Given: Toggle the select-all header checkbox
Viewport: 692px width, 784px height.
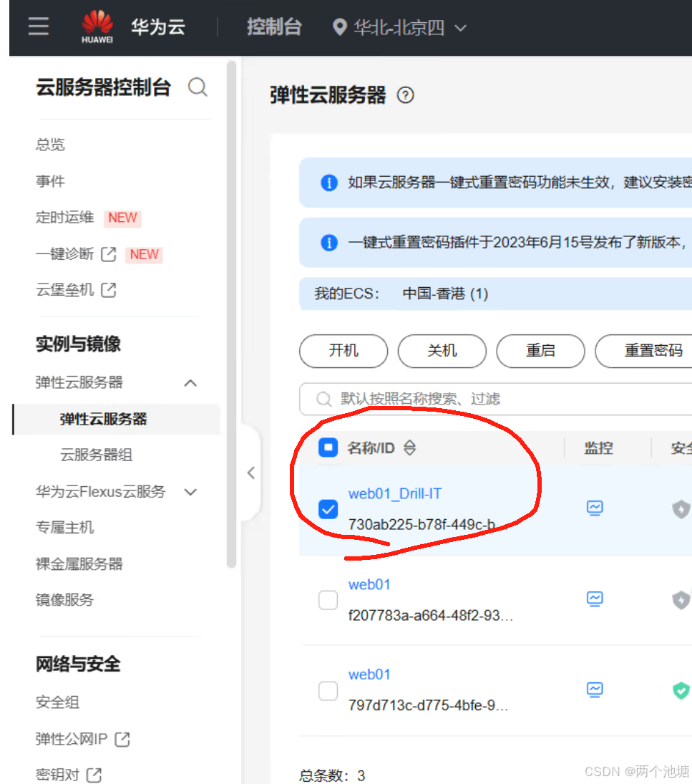Looking at the screenshot, I should tap(328, 447).
